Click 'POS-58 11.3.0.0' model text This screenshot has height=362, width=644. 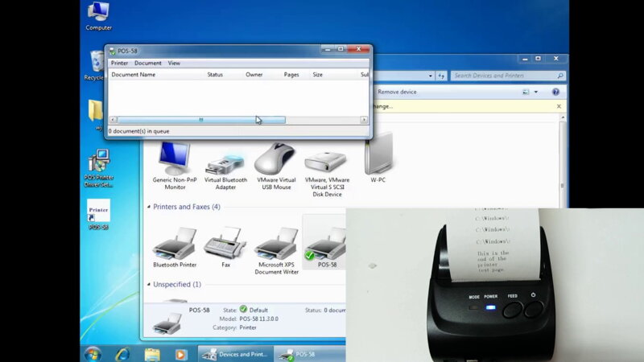(x=258, y=319)
